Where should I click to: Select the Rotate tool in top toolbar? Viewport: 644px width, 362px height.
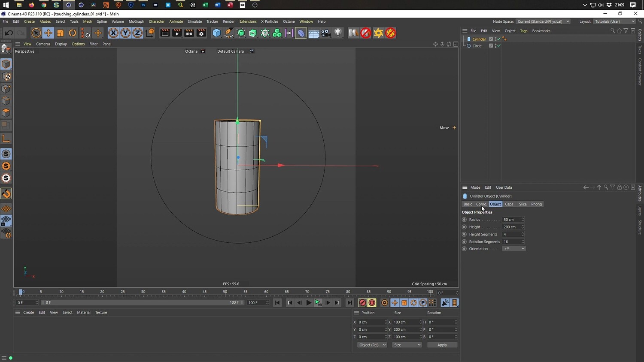(73, 33)
